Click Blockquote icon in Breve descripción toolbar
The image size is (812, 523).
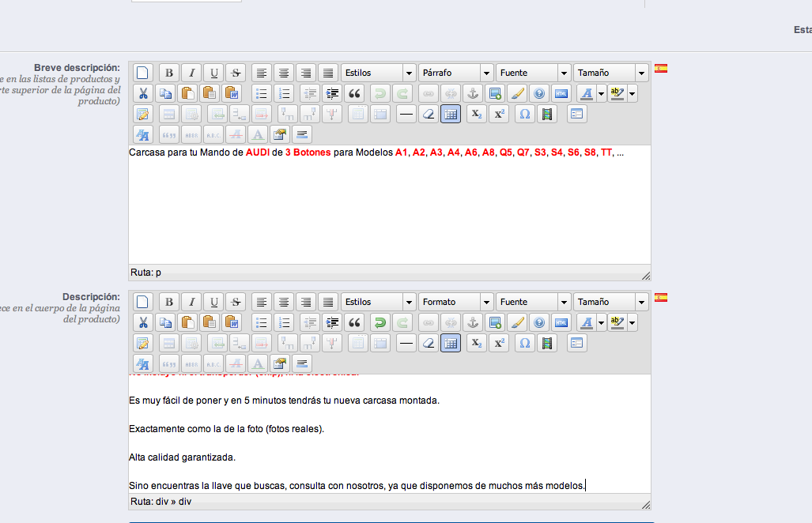(x=354, y=94)
